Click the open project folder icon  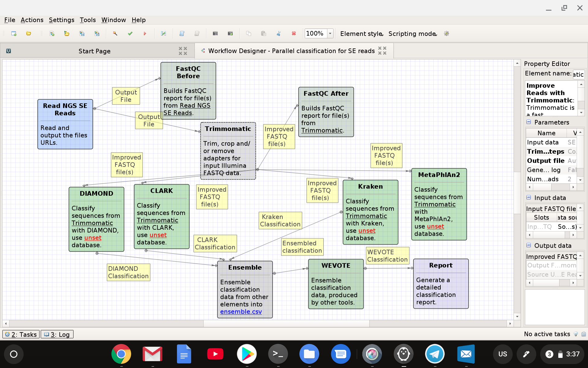pyautogui.click(x=28, y=33)
